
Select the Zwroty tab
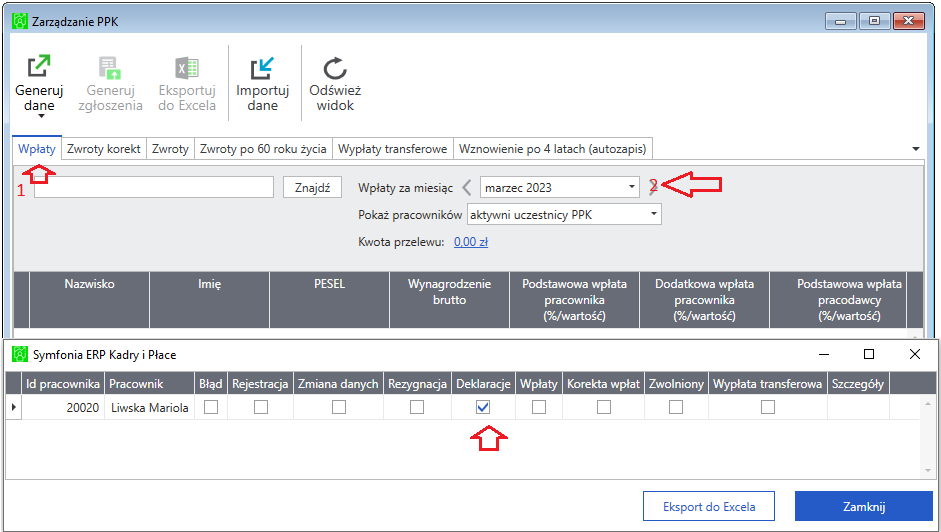pos(170,148)
